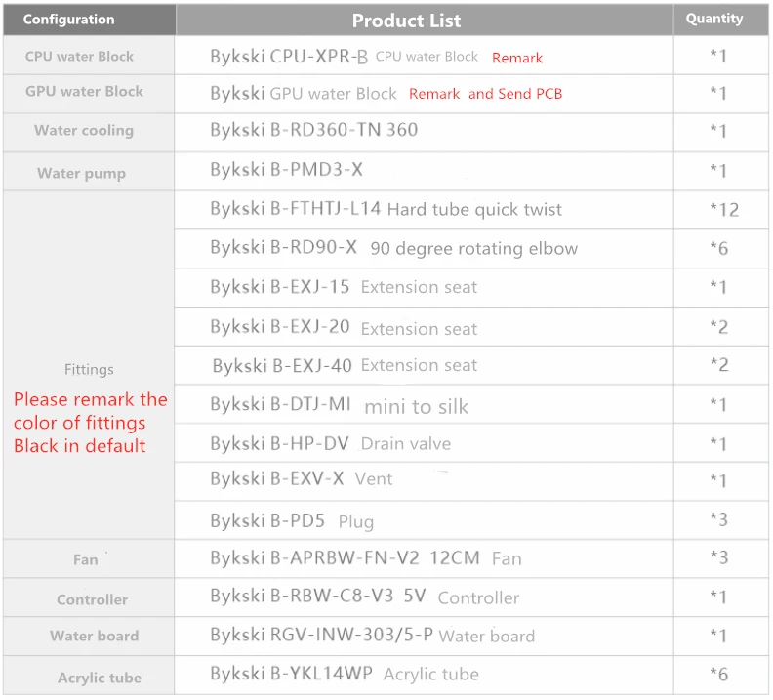Click the B-RD90-X 90 degree rotating elbow
The width and height of the screenshot is (773, 700).
394,248
